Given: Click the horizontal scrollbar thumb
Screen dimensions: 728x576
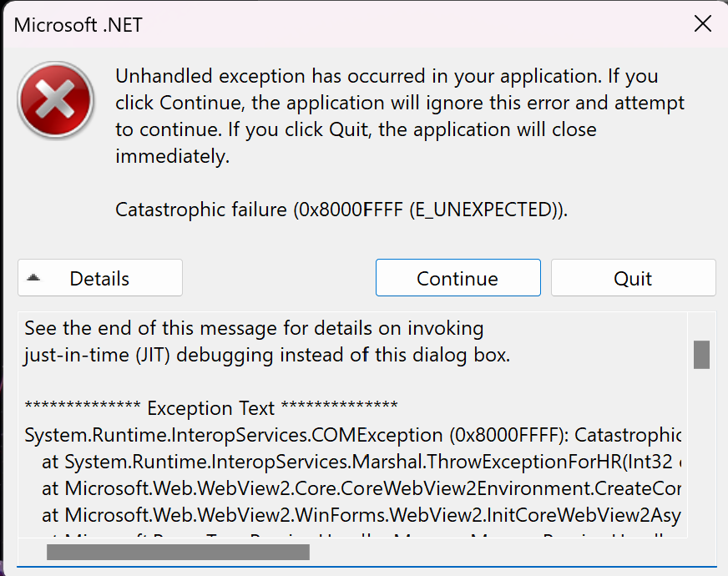Looking at the screenshot, I should tap(179, 552).
